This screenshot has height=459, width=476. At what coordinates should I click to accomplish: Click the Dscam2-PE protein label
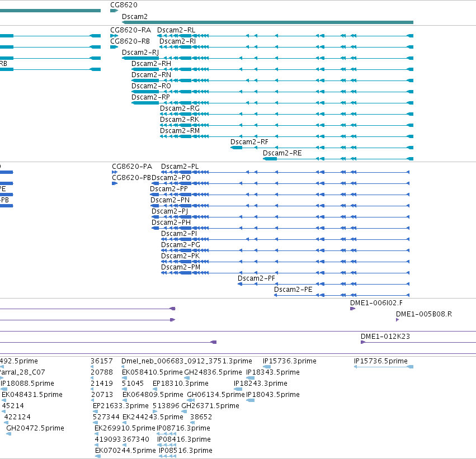tap(293, 290)
